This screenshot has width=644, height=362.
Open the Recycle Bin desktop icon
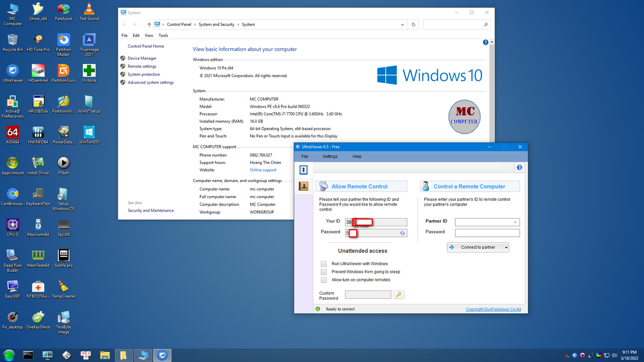(x=13, y=43)
